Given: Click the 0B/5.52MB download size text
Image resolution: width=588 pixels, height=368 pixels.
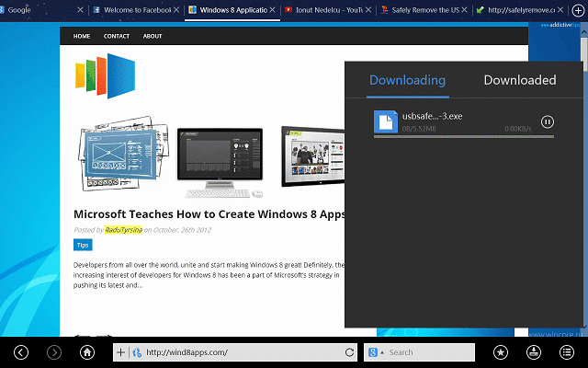Looking at the screenshot, I should (x=419, y=129).
